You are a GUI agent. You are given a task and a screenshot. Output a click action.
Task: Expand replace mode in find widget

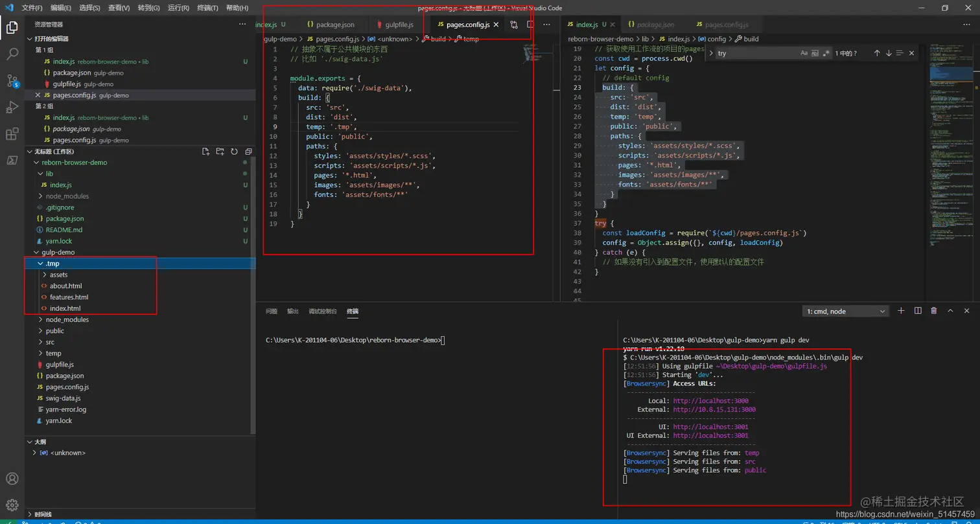click(x=711, y=53)
